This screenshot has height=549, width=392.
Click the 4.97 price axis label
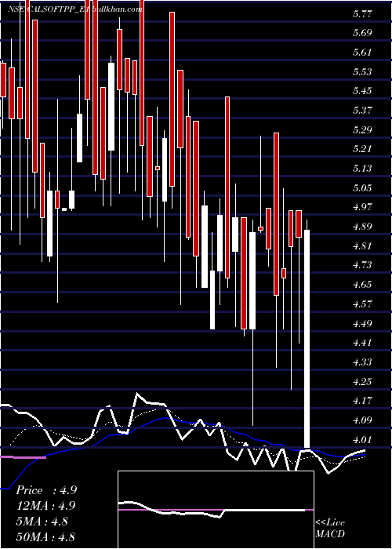[x=362, y=207]
